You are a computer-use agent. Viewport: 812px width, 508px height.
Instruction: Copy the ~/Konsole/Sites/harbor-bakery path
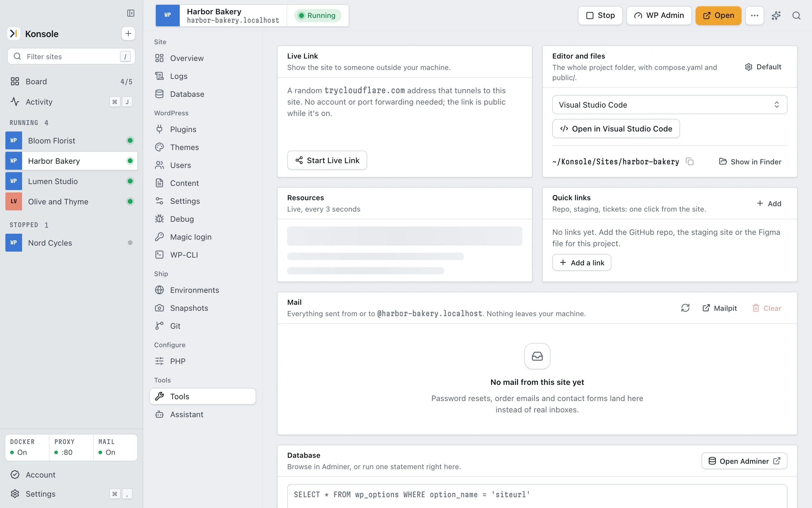[690, 162]
